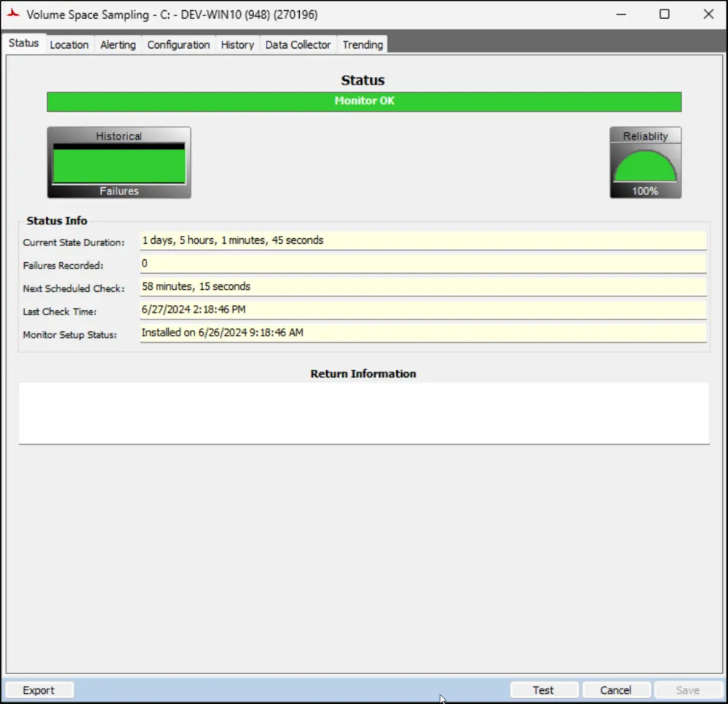Click the red application icon in title bar
Viewport: 728px width, 704px height.
[13, 13]
